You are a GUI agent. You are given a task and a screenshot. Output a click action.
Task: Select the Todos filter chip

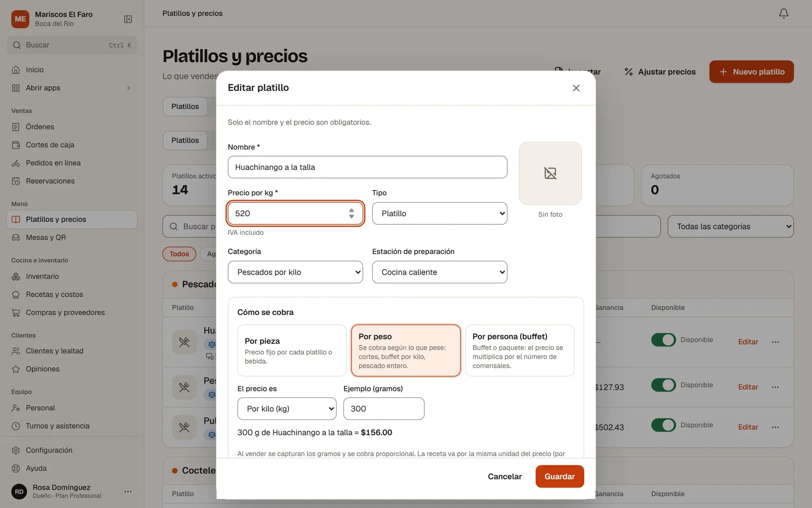[x=179, y=254]
